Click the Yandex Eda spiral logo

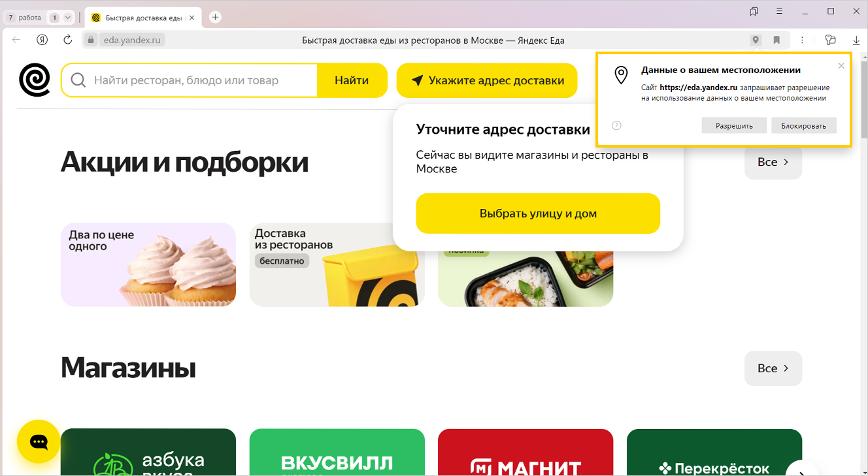(x=35, y=80)
